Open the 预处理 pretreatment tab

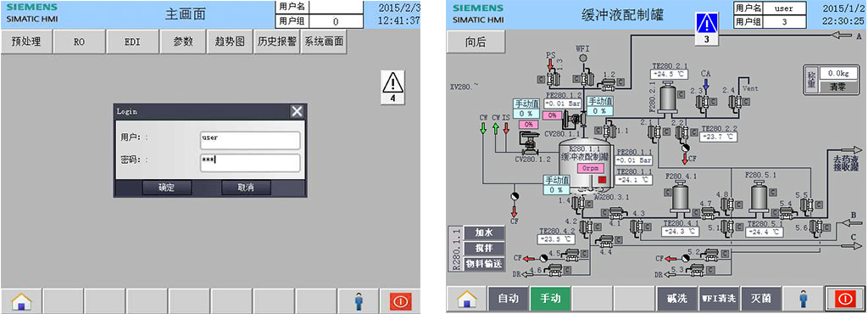point(26,42)
